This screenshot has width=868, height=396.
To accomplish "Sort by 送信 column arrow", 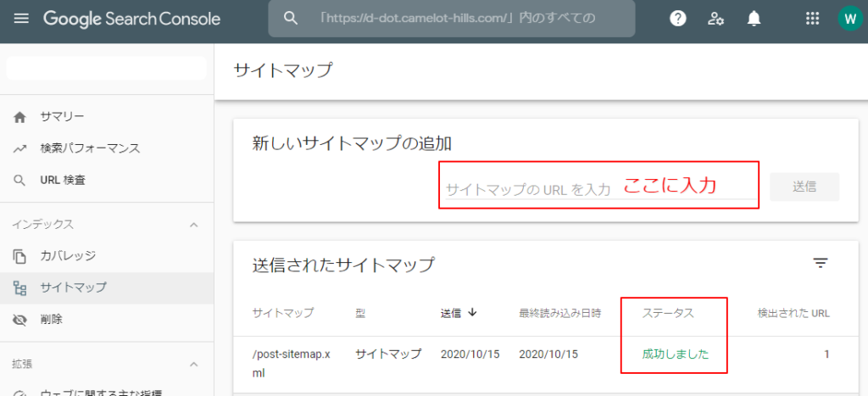I will 472,312.
